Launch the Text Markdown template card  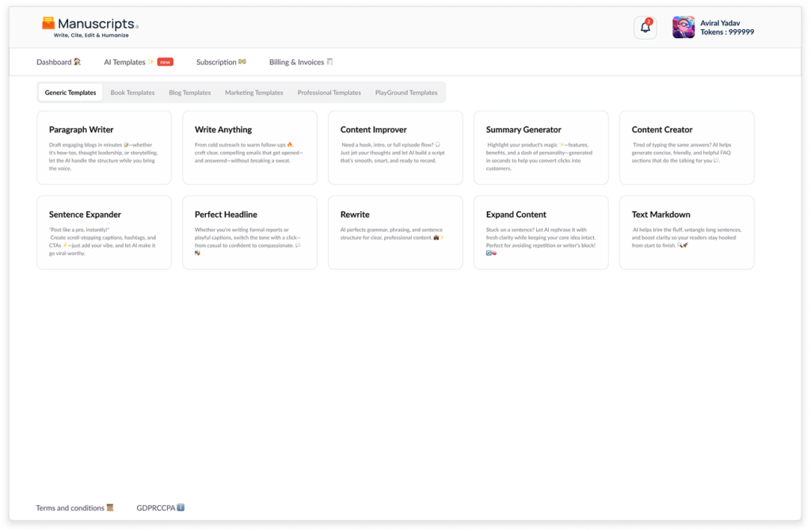pyautogui.click(x=687, y=232)
